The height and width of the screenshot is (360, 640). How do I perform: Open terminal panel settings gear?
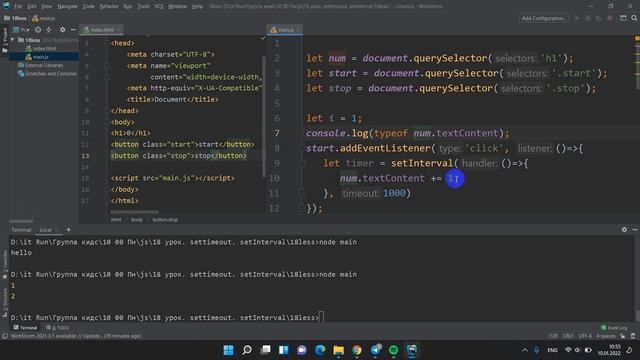coord(624,230)
